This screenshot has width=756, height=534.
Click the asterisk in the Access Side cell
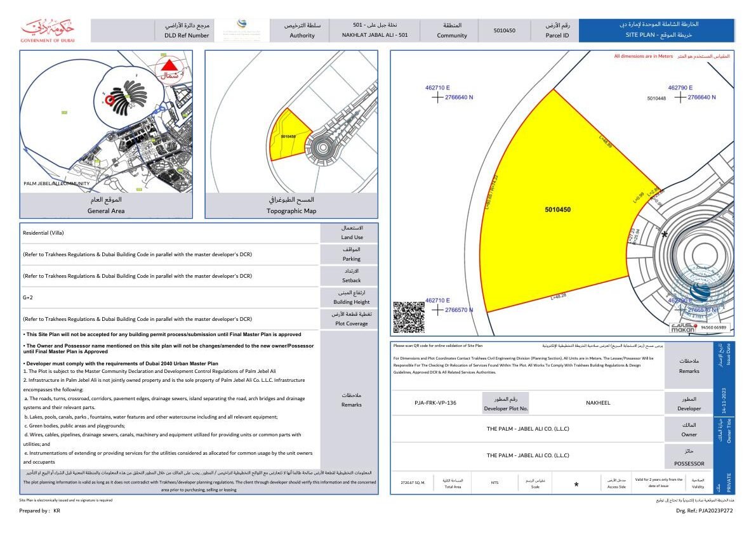tap(576, 485)
